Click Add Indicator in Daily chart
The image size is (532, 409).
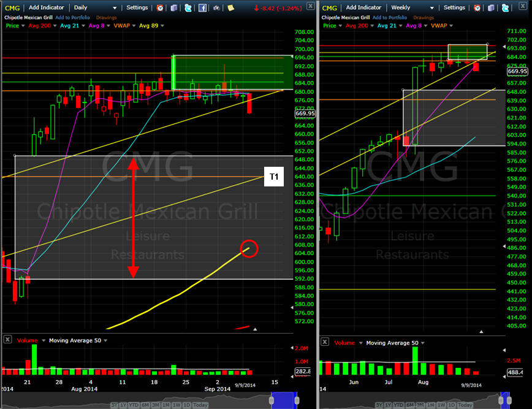[46, 7]
